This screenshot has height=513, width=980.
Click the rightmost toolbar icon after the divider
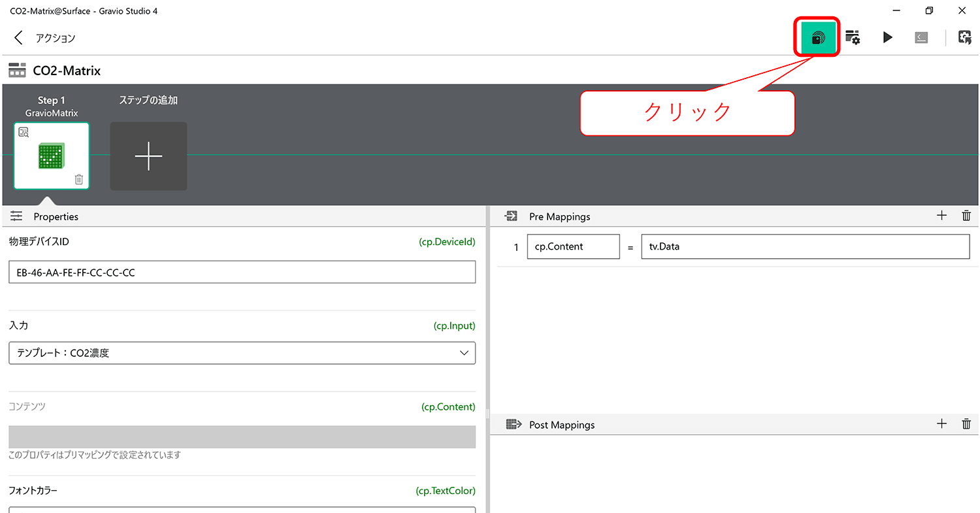964,37
